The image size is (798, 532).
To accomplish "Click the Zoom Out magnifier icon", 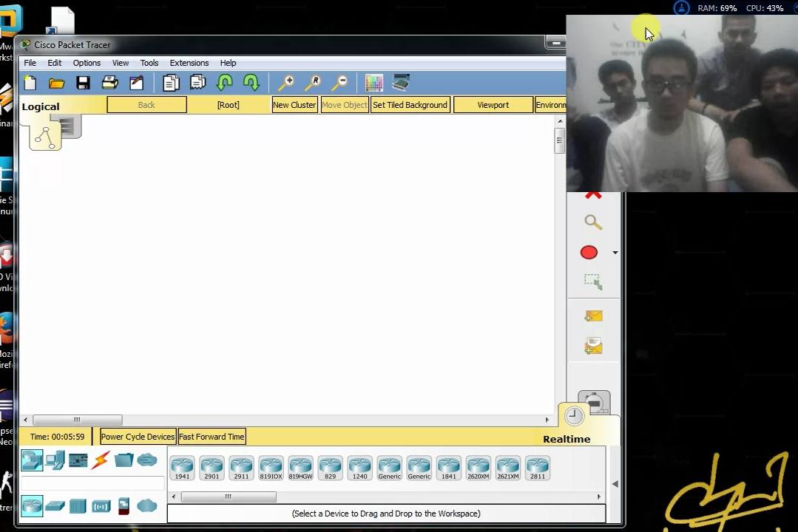I will [339, 83].
